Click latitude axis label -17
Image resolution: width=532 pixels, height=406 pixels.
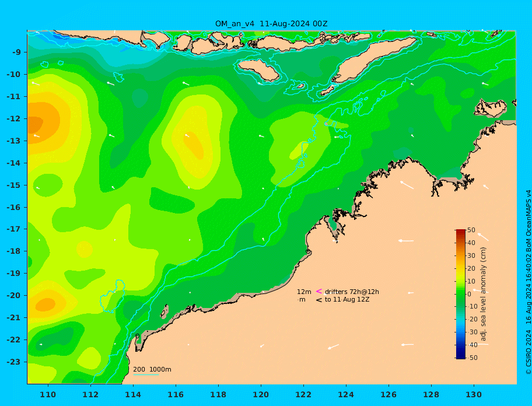pyautogui.click(x=13, y=229)
